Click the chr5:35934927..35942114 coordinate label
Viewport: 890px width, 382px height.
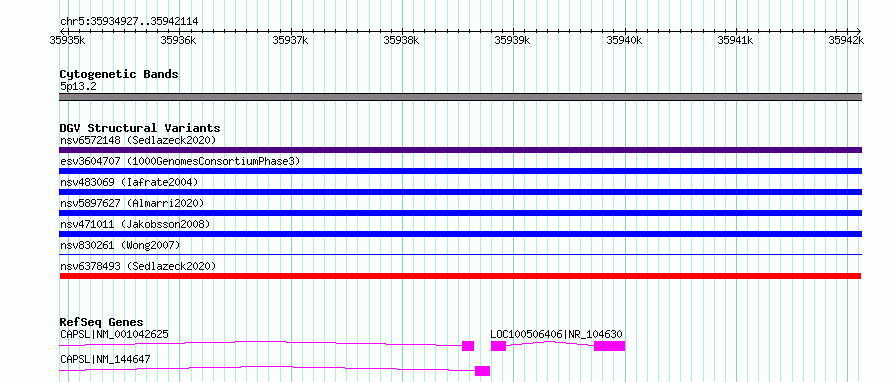[129, 22]
